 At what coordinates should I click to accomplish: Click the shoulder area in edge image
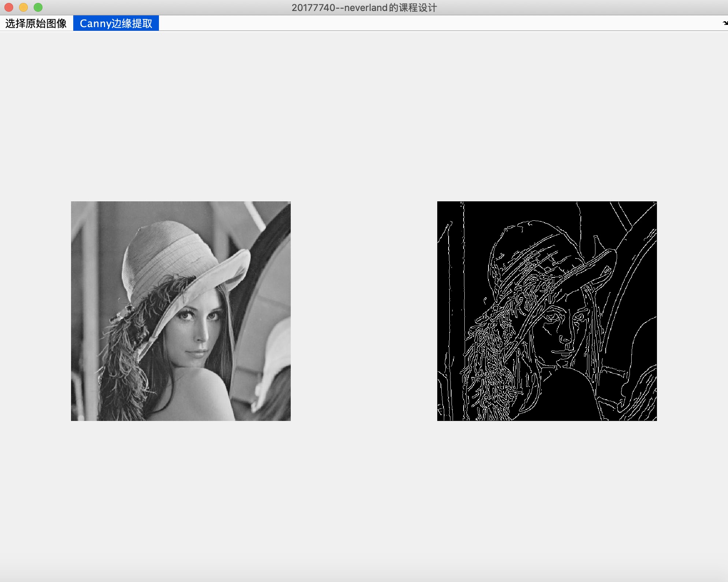click(568, 395)
